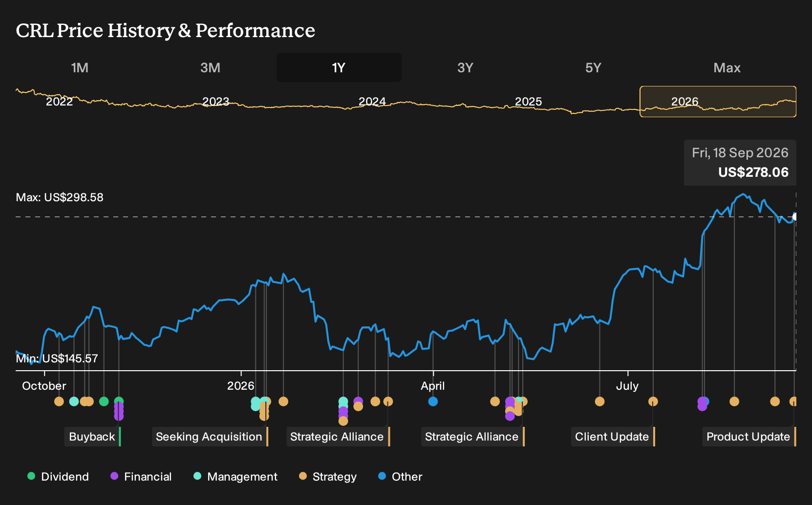Screen dimensions: 812x505
Task: Jump to 2024 on the overview mini-chart
Action: [372, 102]
